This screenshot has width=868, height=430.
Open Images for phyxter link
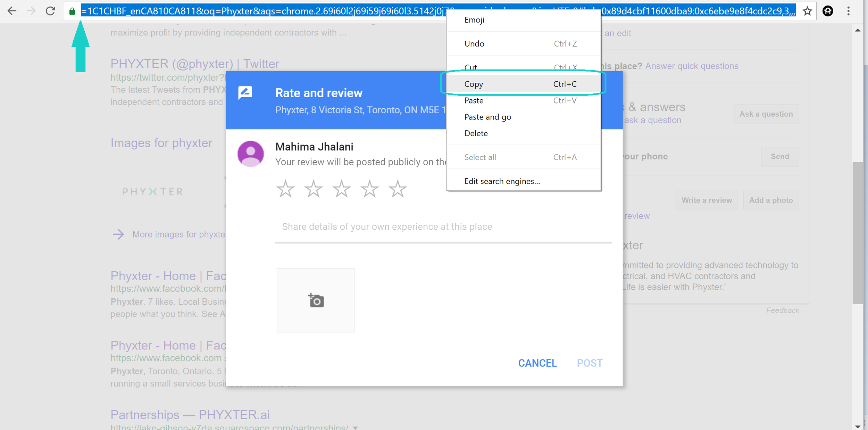point(161,143)
